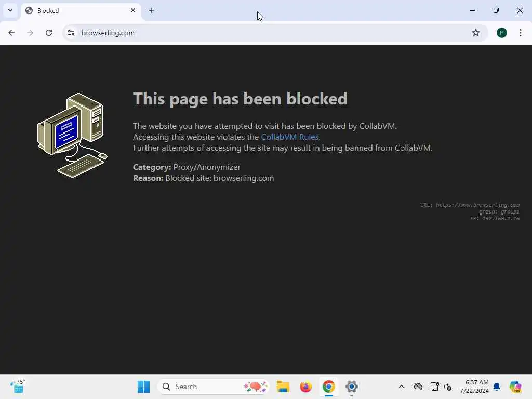Select the Blocked tab
The image size is (532, 399).
81,11
